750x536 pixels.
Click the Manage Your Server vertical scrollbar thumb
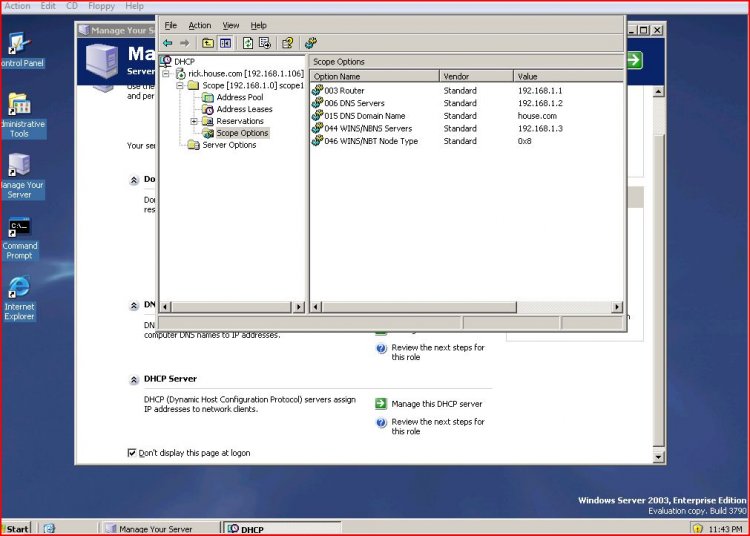[x=659, y=290]
